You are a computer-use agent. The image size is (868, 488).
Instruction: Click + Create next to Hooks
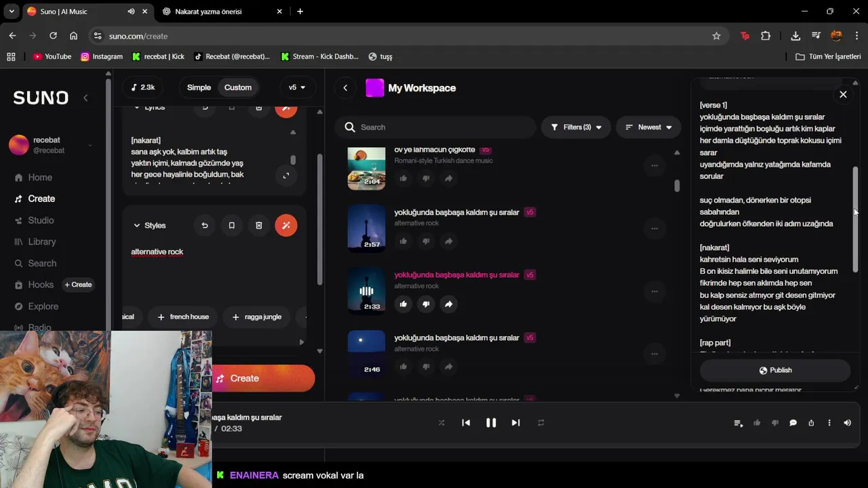78,285
